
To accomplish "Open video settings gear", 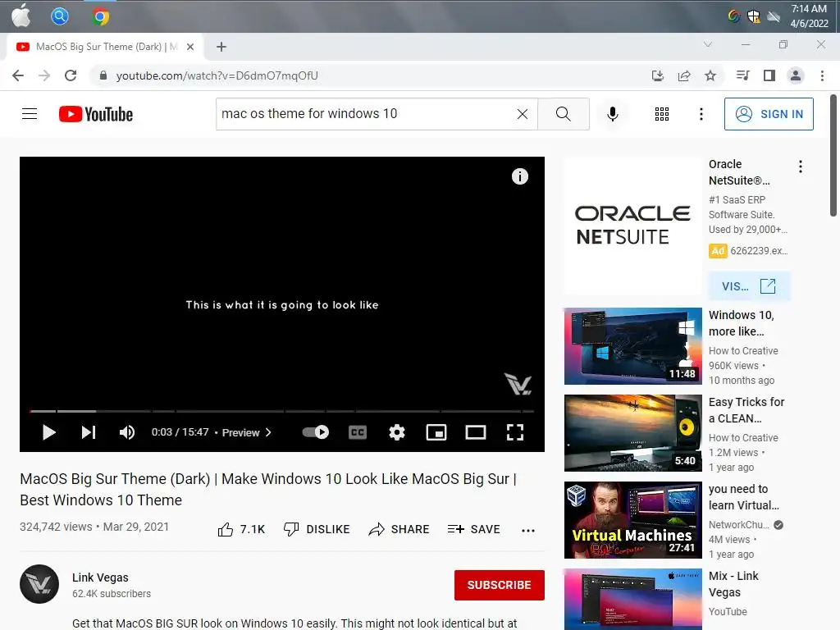I will pos(397,432).
